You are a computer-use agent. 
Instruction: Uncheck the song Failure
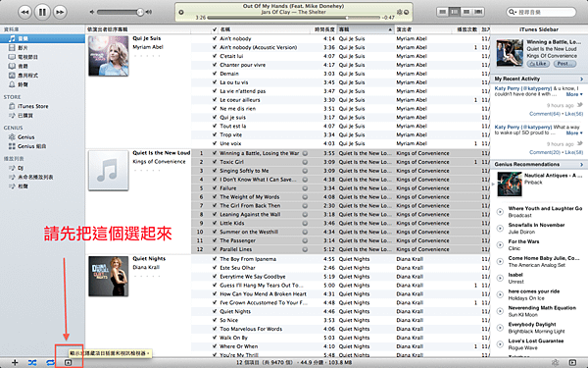point(215,188)
